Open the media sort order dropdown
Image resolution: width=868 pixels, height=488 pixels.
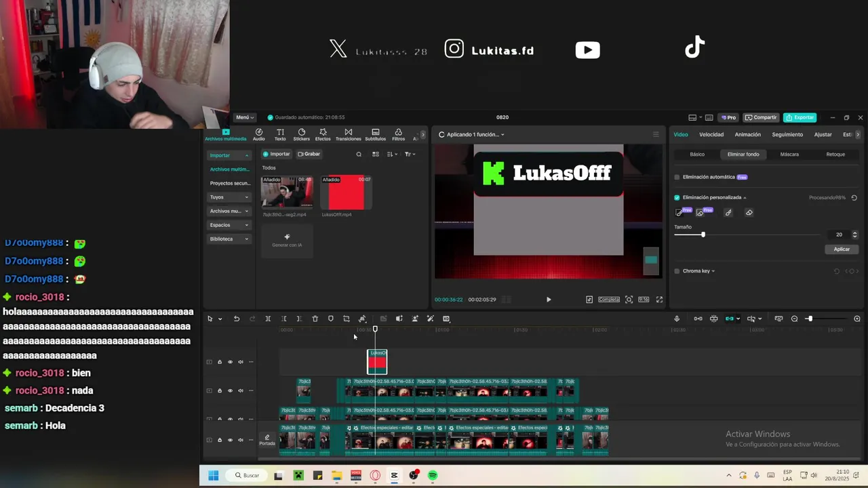coord(392,155)
